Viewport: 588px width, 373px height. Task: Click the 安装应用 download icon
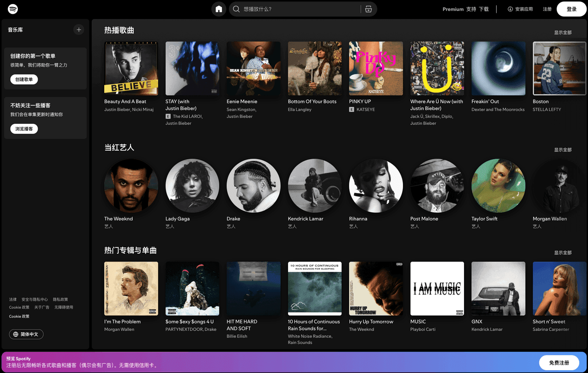(509, 8)
